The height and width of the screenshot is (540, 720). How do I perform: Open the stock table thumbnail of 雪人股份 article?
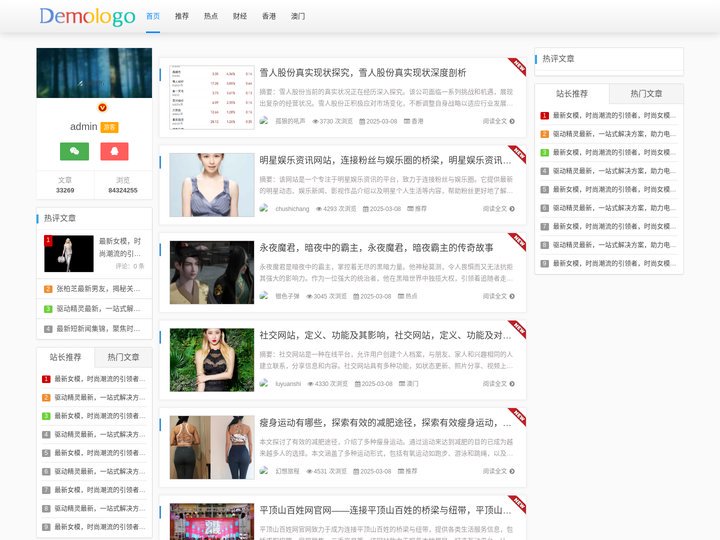pos(212,97)
